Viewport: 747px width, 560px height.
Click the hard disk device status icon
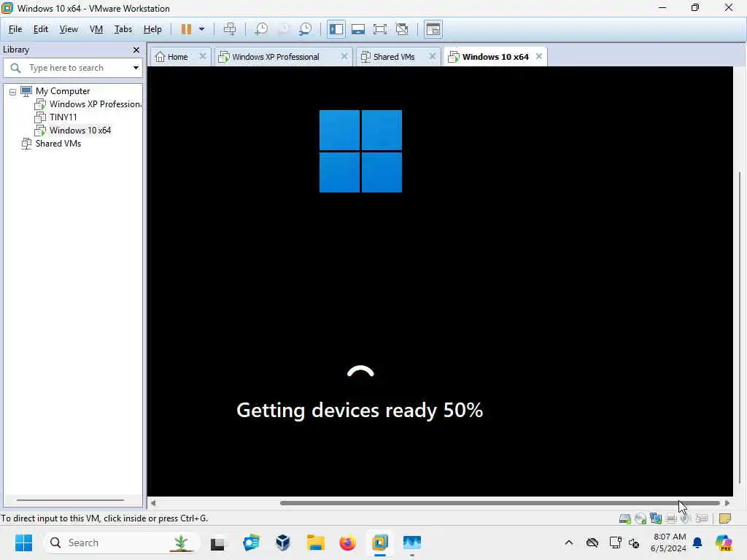625,518
